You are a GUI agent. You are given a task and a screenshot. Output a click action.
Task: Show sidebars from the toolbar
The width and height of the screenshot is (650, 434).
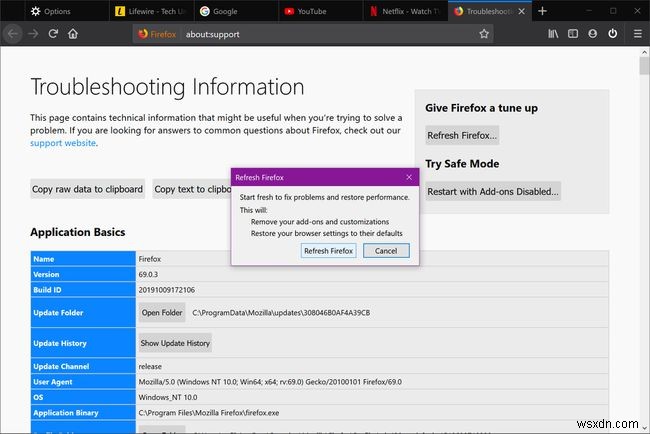point(573,34)
